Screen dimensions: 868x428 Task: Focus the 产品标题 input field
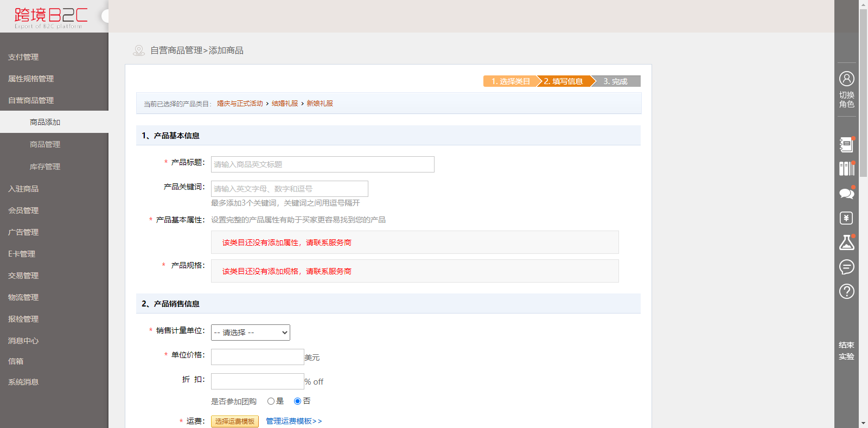323,164
